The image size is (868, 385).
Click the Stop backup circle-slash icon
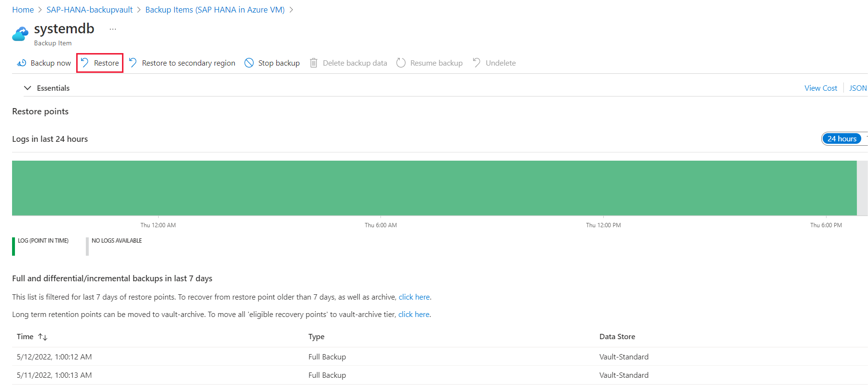(x=249, y=63)
